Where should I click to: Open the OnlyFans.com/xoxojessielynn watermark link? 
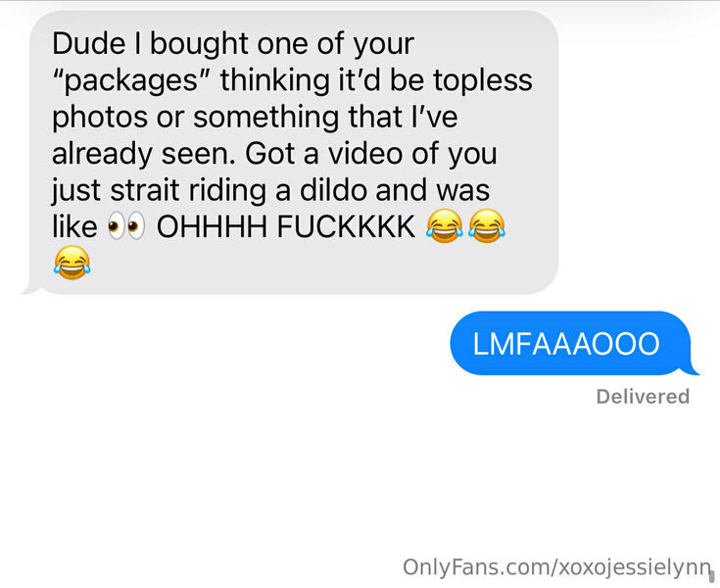coord(557,567)
